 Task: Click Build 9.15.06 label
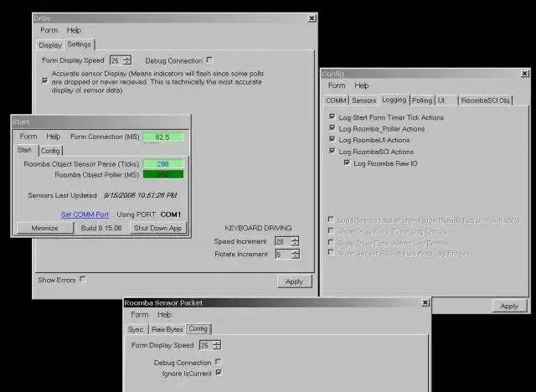point(101,228)
